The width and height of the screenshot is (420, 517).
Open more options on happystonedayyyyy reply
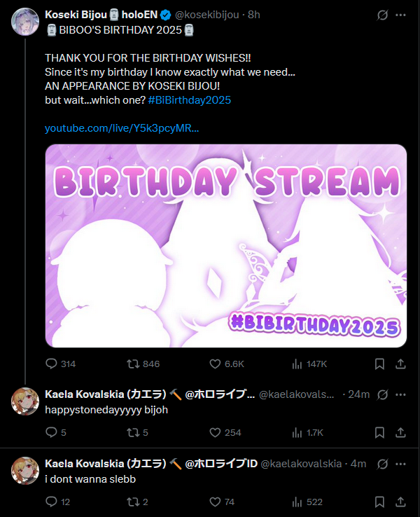pos(400,394)
